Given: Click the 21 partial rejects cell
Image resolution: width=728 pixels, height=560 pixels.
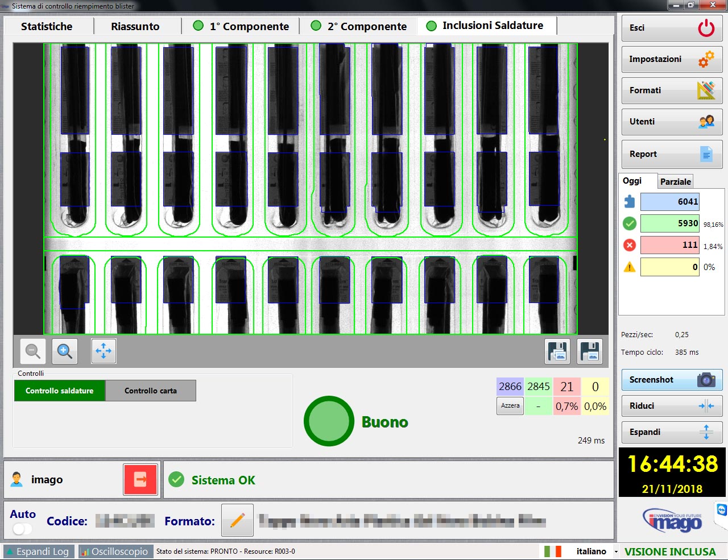Looking at the screenshot, I should pyautogui.click(x=567, y=387).
